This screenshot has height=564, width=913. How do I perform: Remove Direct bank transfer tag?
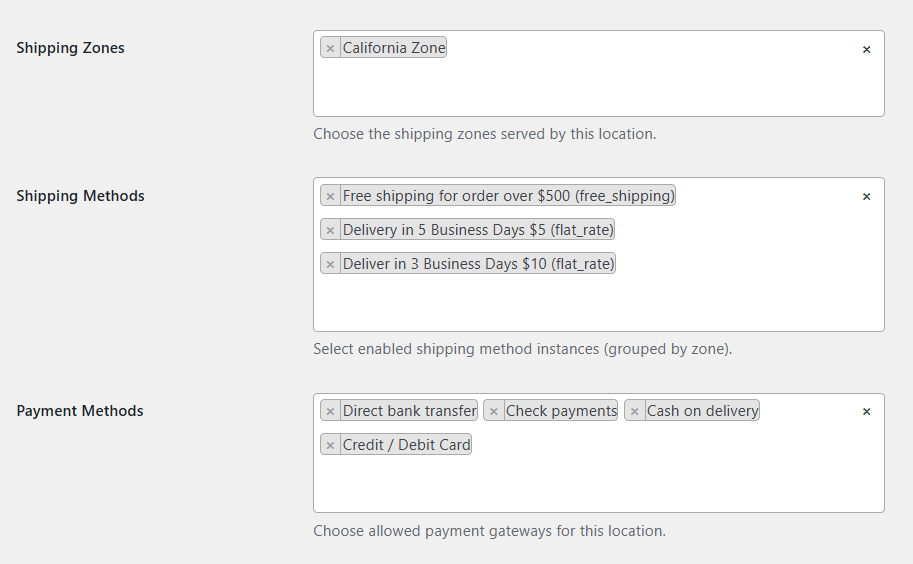(x=330, y=411)
